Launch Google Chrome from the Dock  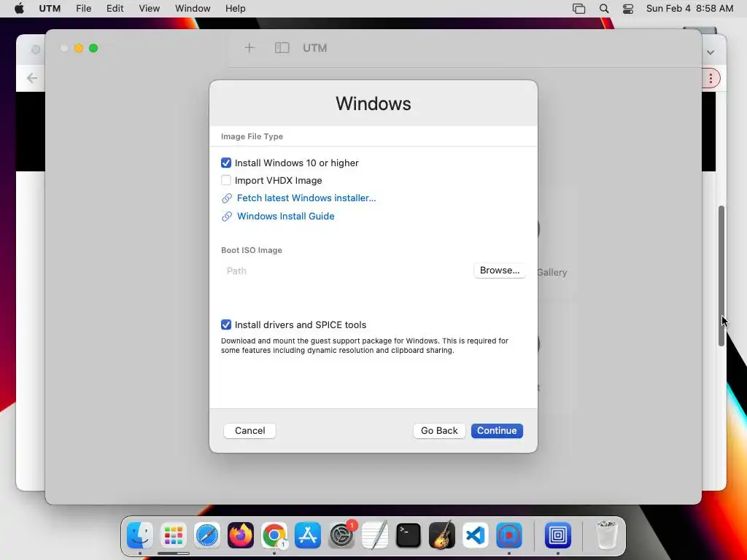pos(274,535)
